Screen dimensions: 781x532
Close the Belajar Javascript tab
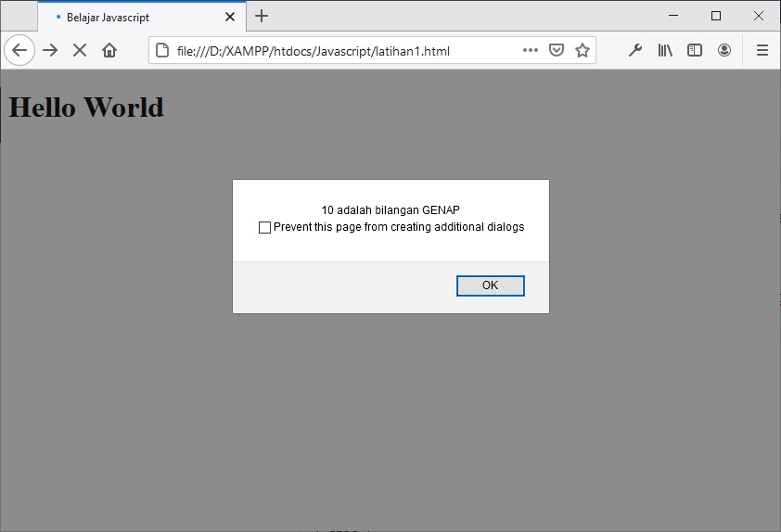[x=230, y=17]
